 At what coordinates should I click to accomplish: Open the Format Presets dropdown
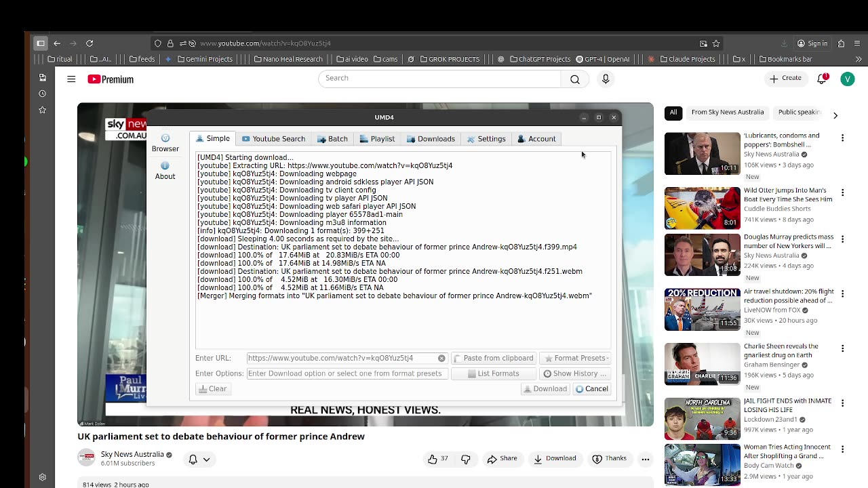[576, 358]
